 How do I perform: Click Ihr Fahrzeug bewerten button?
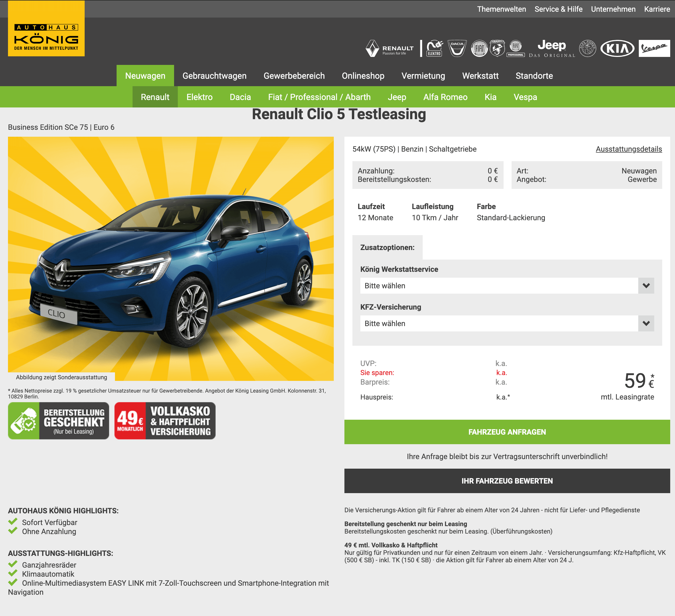(507, 481)
